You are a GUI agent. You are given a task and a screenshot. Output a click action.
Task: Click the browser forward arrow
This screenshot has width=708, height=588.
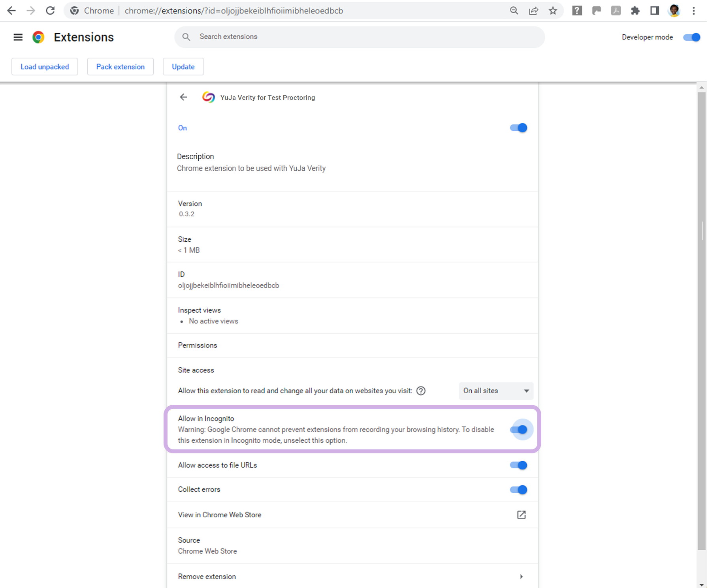[x=30, y=11]
